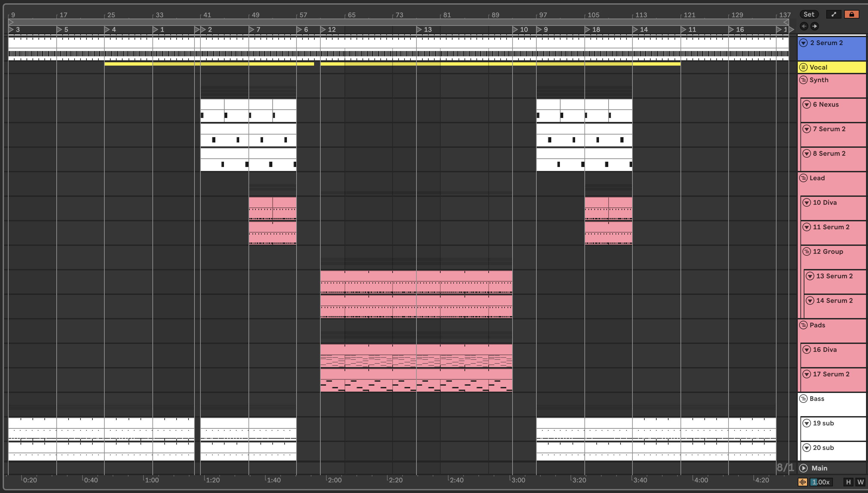The height and width of the screenshot is (493, 868).
Task: Unfold the 19 sub track arrow
Action: [x=807, y=423]
